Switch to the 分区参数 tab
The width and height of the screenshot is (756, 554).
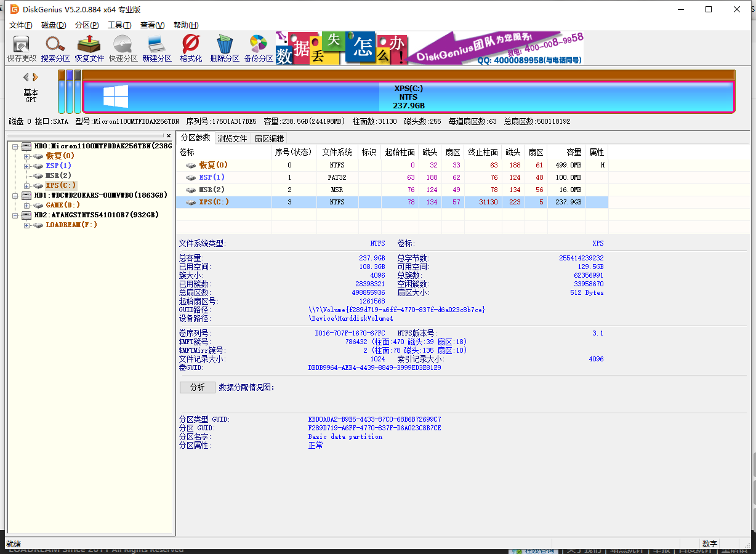click(195, 138)
